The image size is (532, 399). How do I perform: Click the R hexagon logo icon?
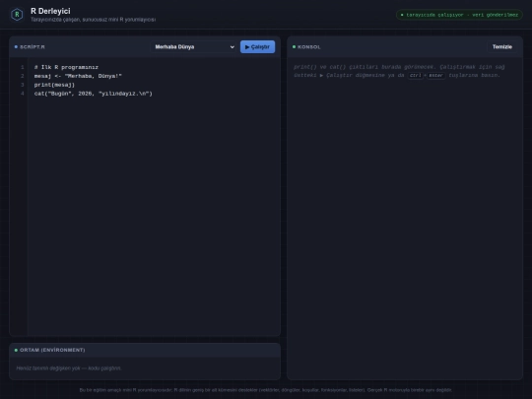pyautogui.click(x=17, y=15)
